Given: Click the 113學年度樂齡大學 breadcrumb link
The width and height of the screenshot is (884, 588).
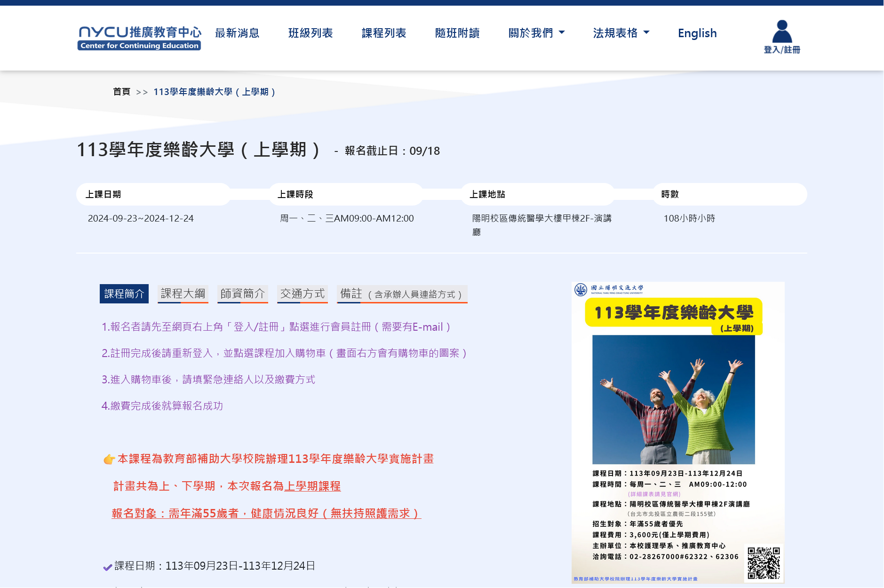Looking at the screenshot, I should [215, 92].
